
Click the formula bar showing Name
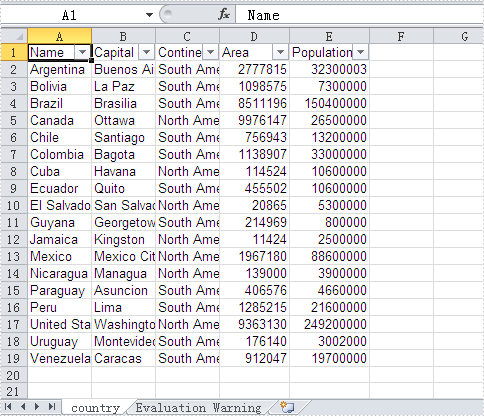click(x=359, y=15)
